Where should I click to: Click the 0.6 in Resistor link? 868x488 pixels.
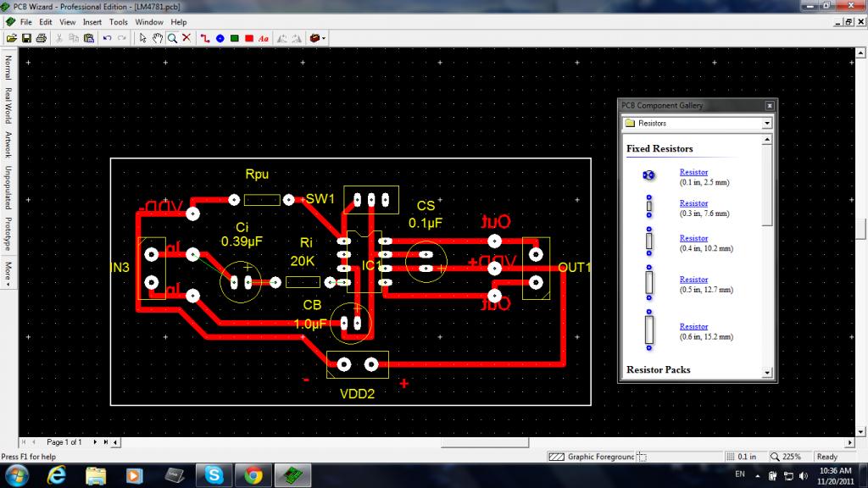693,326
